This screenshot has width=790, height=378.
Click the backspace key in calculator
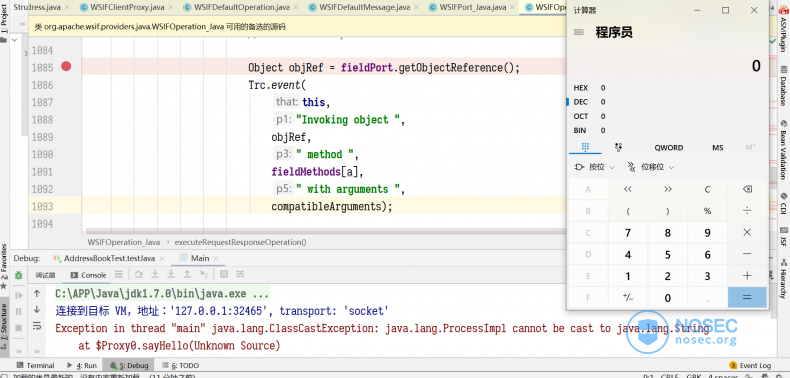(x=747, y=190)
